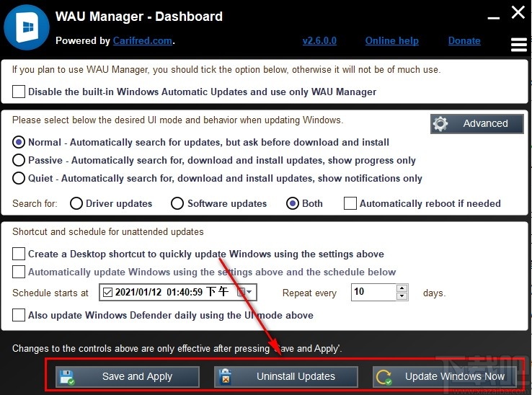Open the Carifred.com link

pos(143,40)
